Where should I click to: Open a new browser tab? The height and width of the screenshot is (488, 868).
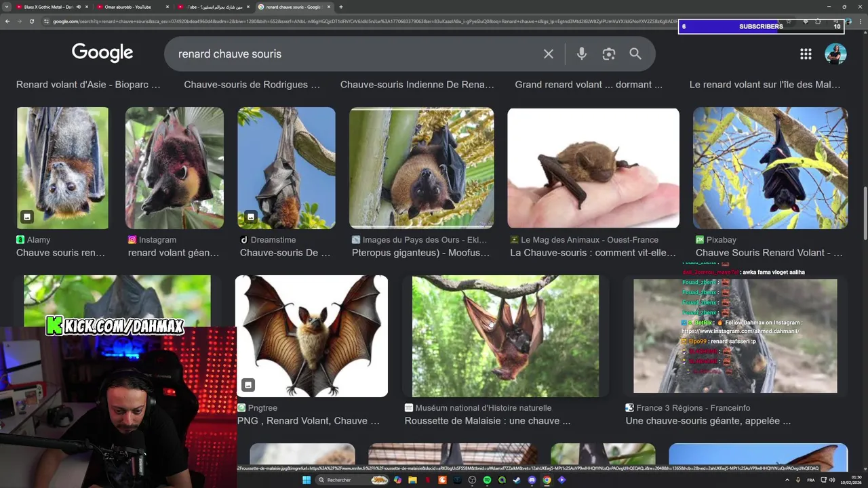pos(341,7)
